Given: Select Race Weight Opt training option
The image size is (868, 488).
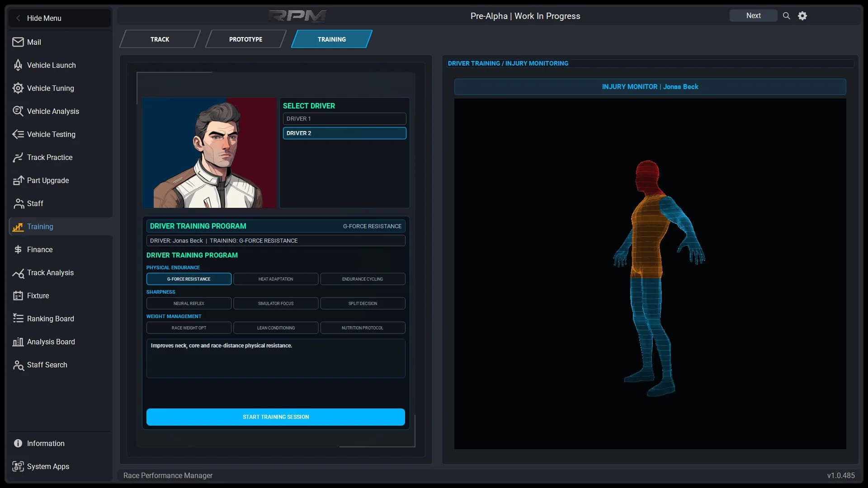Looking at the screenshot, I should pyautogui.click(x=189, y=328).
